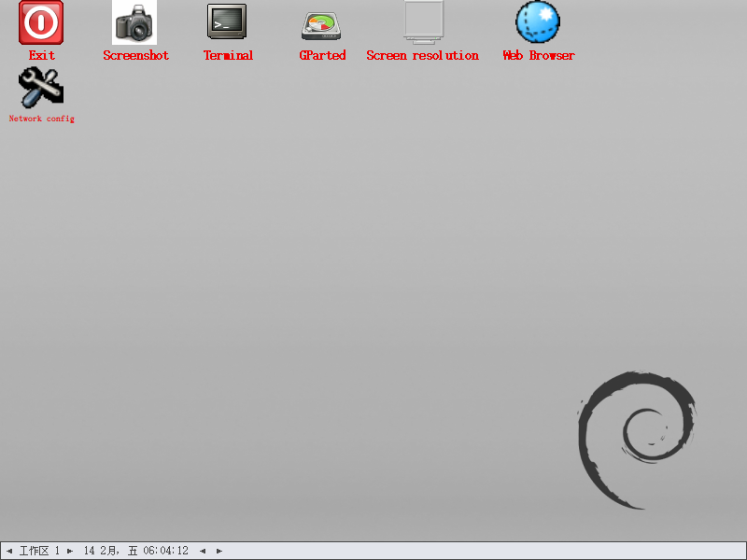The image size is (747, 560).
Task: Click the clock showing 06:04:12
Action: (136, 551)
